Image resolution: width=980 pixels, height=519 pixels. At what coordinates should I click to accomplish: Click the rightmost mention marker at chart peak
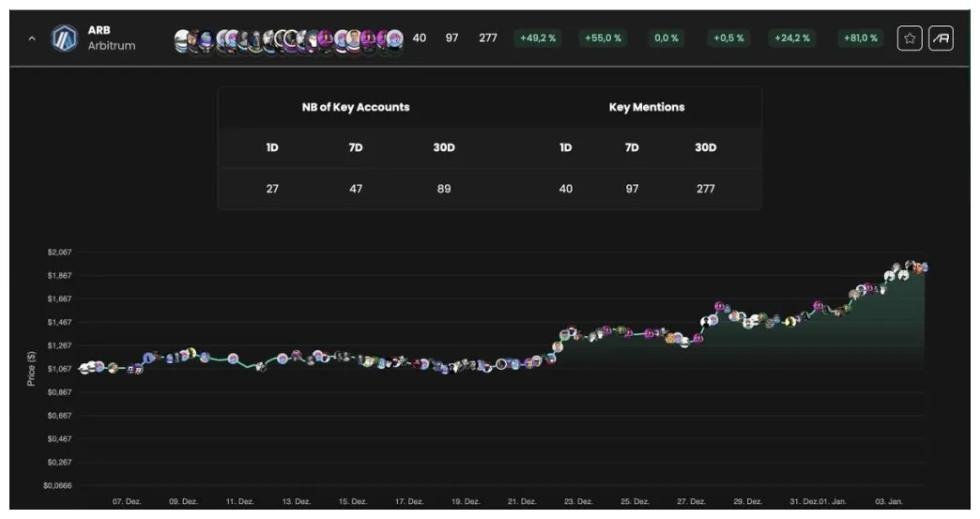[x=925, y=267]
